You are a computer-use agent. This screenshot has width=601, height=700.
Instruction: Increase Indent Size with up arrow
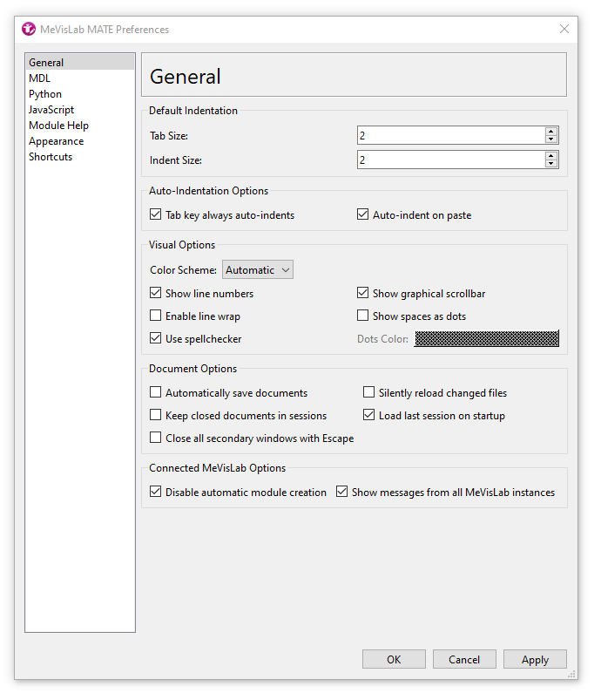point(550,156)
